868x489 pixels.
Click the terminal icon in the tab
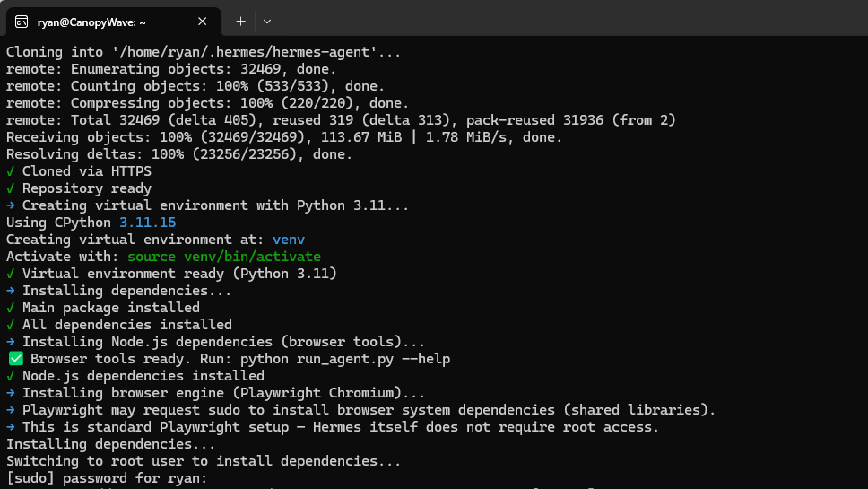point(21,21)
